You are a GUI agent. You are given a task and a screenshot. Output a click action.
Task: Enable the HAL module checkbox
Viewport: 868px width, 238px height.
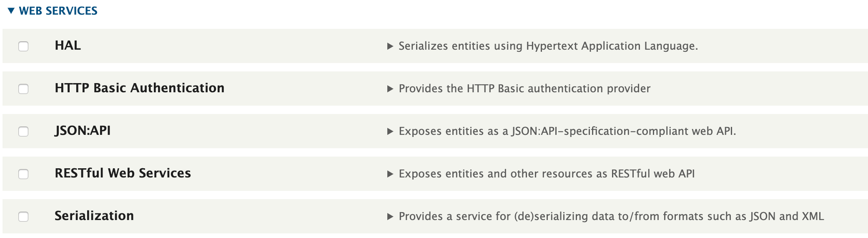pyautogui.click(x=23, y=46)
